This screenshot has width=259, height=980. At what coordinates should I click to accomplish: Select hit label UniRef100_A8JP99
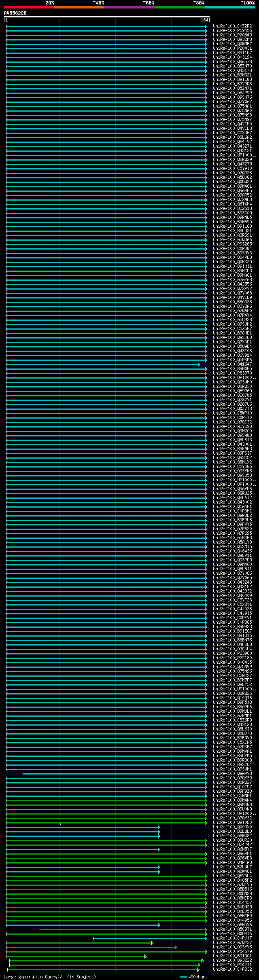(232, 93)
